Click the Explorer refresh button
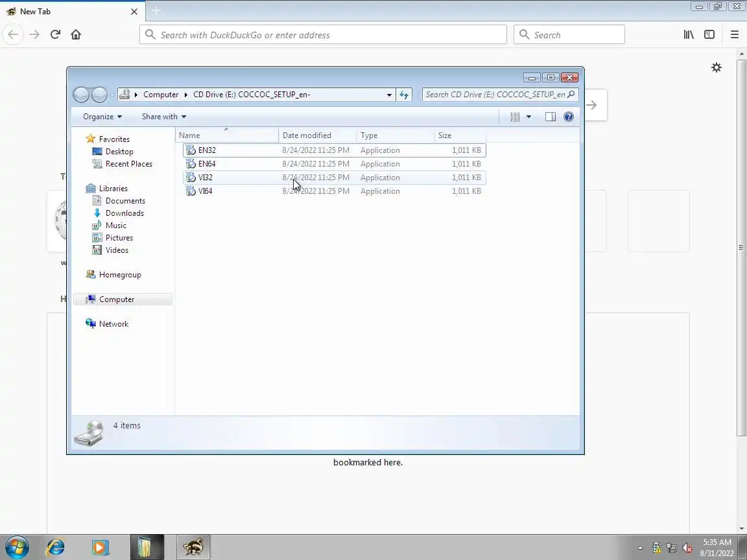 click(x=404, y=95)
